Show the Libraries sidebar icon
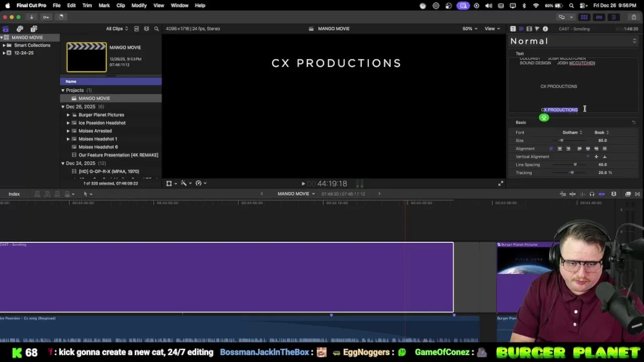 click(6, 29)
